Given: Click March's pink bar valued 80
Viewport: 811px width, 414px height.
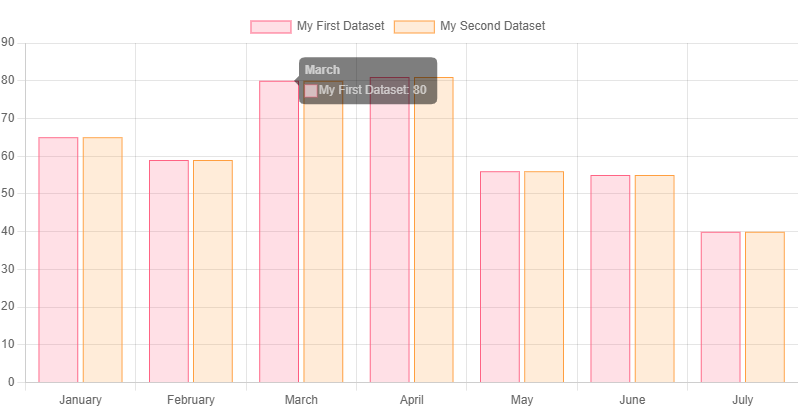Looking at the screenshot, I should 279,232.
